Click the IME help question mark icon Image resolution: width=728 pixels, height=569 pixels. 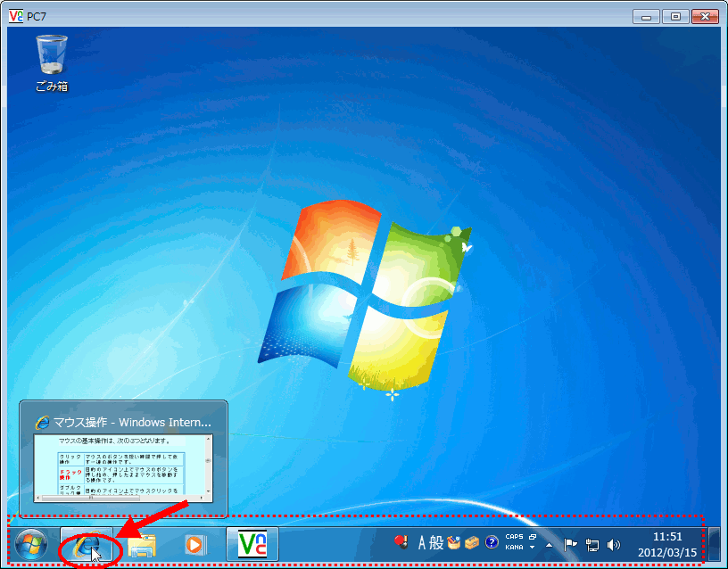coord(491,542)
